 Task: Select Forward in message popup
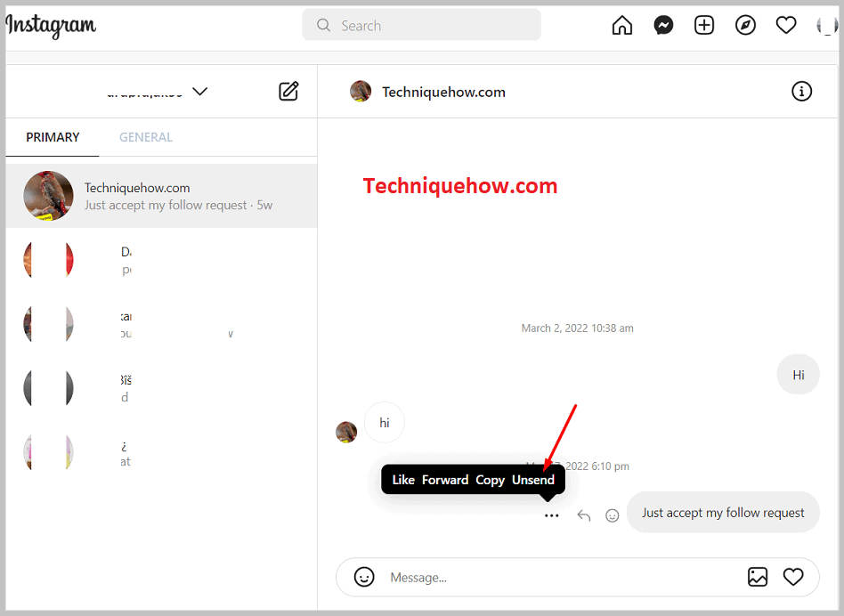click(x=445, y=480)
